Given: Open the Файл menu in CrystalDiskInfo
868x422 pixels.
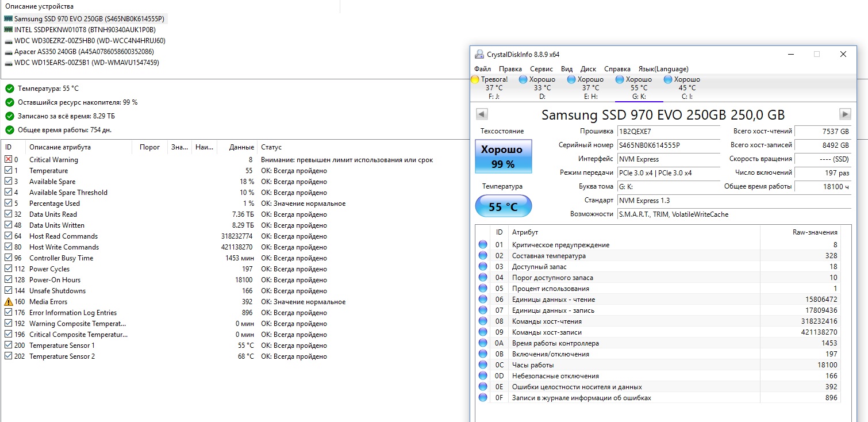Looking at the screenshot, I should [x=483, y=69].
